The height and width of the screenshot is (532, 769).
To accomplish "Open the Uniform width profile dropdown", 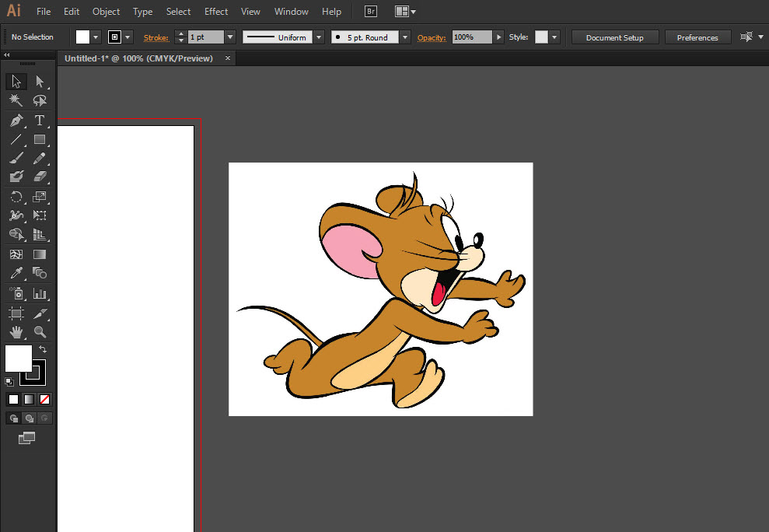I will 319,37.
